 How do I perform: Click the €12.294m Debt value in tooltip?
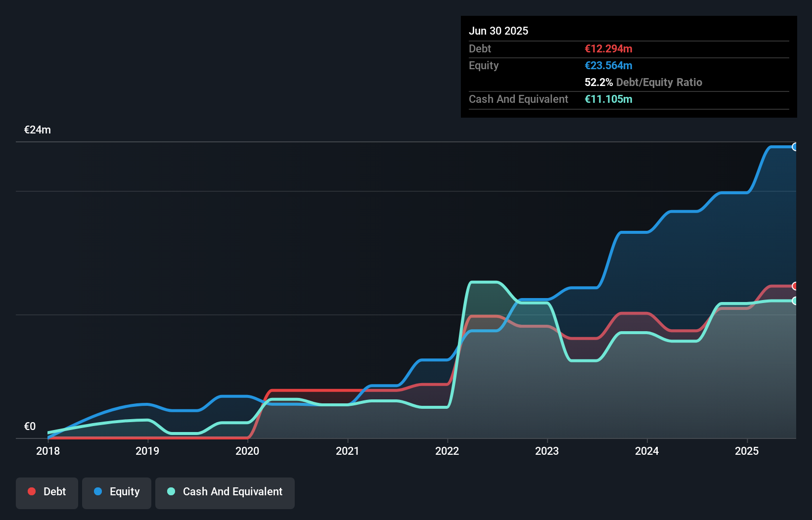608,48
